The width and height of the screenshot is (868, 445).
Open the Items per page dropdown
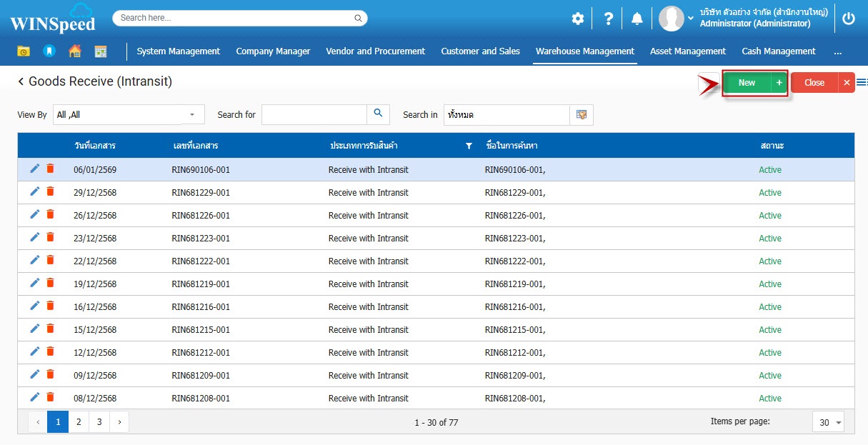828,422
